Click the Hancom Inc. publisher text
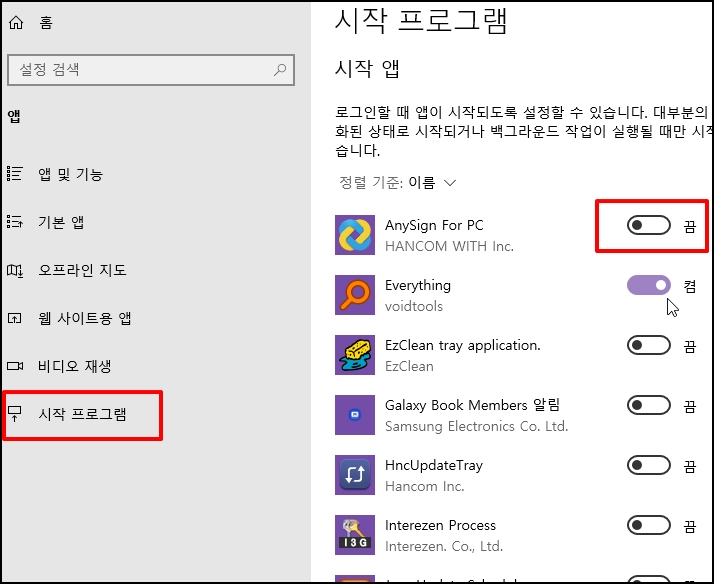The height and width of the screenshot is (584, 714). click(x=425, y=487)
